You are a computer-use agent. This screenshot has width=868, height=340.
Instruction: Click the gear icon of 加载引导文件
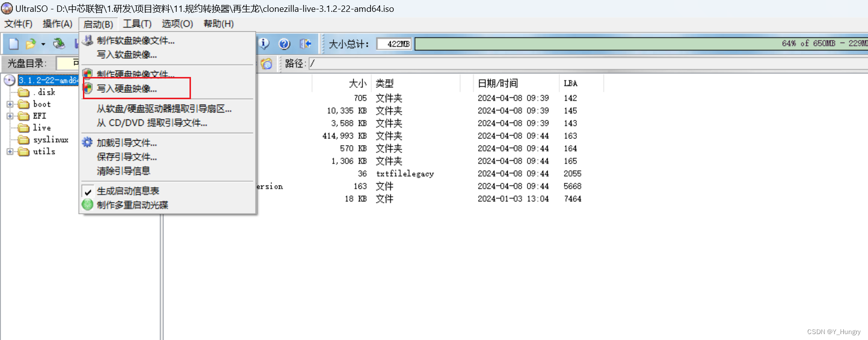click(x=87, y=143)
